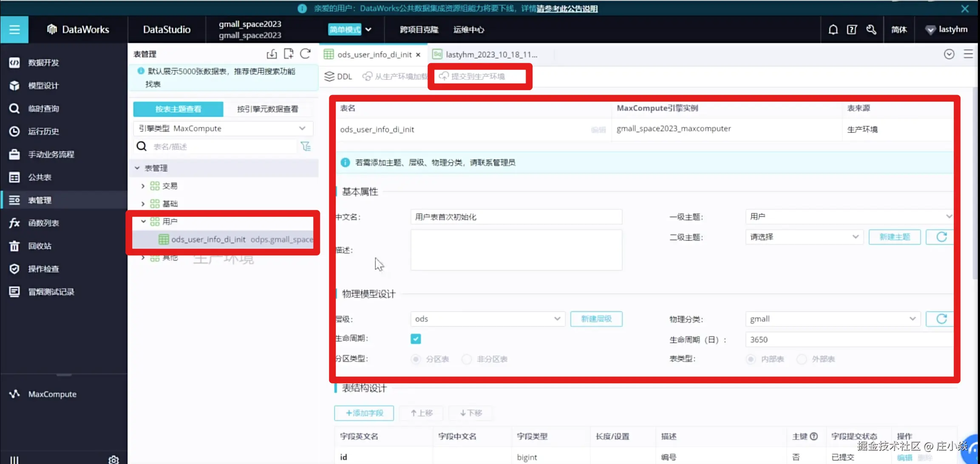Image resolution: width=980 pixels, height=464 pixels.
Task: Switch to lastyhm_2023_10_18_11 tab
Action: 491,54
